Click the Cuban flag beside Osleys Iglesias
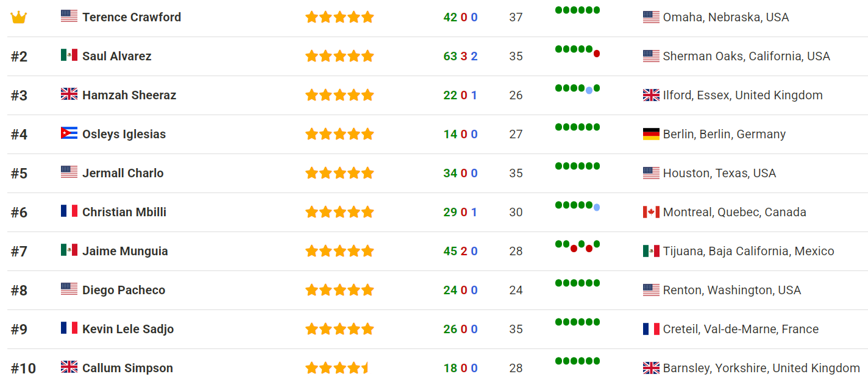Viewport: 868px width, 385px height. (x=69, y=133)
